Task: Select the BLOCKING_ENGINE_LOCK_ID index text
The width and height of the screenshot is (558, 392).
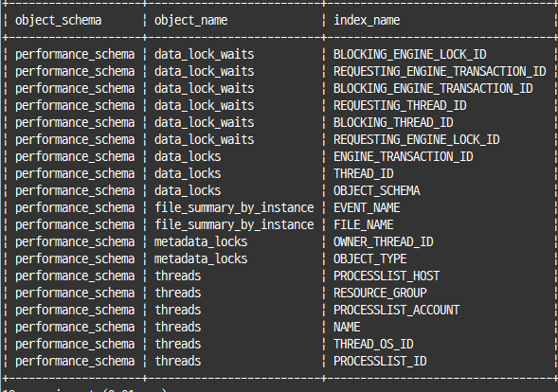Action: click(410, 54)
